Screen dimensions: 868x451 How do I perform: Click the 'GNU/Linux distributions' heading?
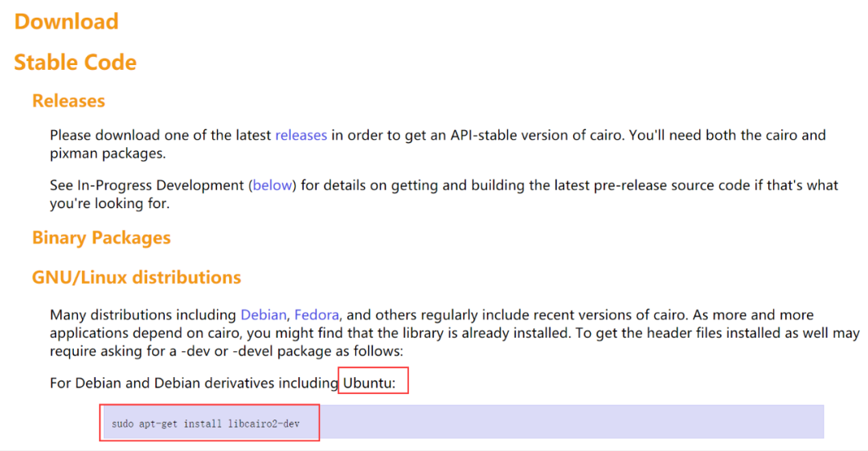(x=137, y=277)
